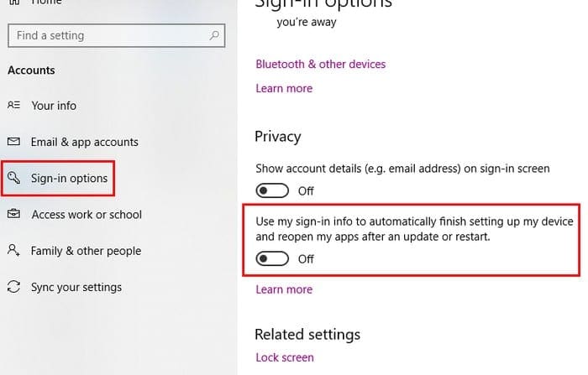Click Learn more below the Privacy toggles

pos(284,289)
